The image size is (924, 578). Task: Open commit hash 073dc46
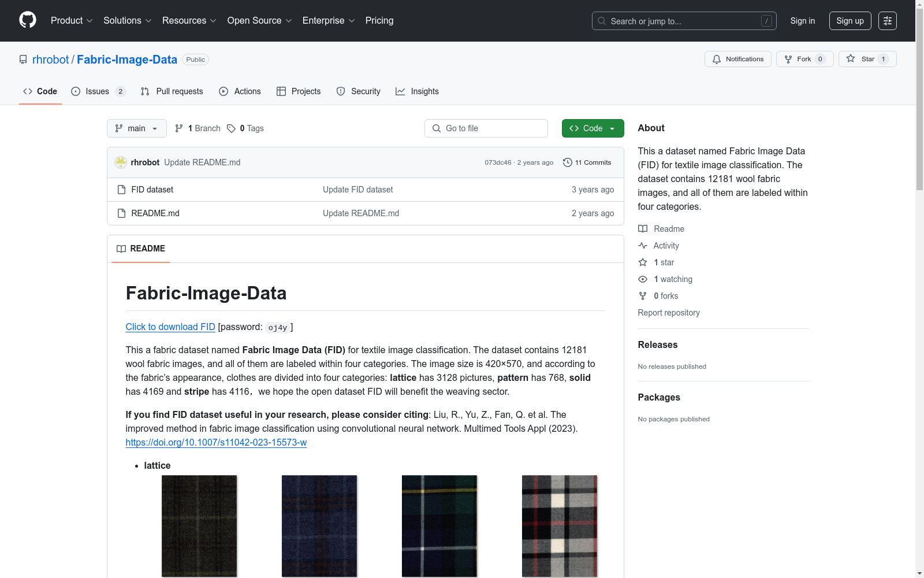(498, 162)
